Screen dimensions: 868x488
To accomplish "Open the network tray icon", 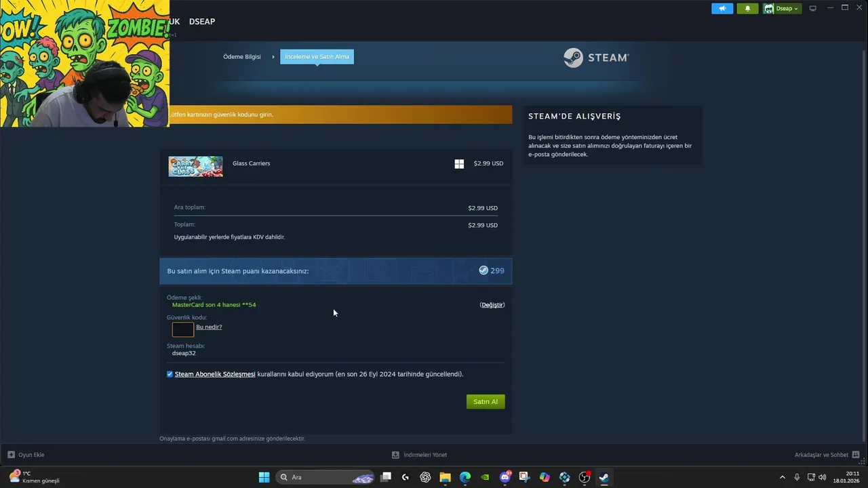I will pyautogui.click(x=811, y=477).
